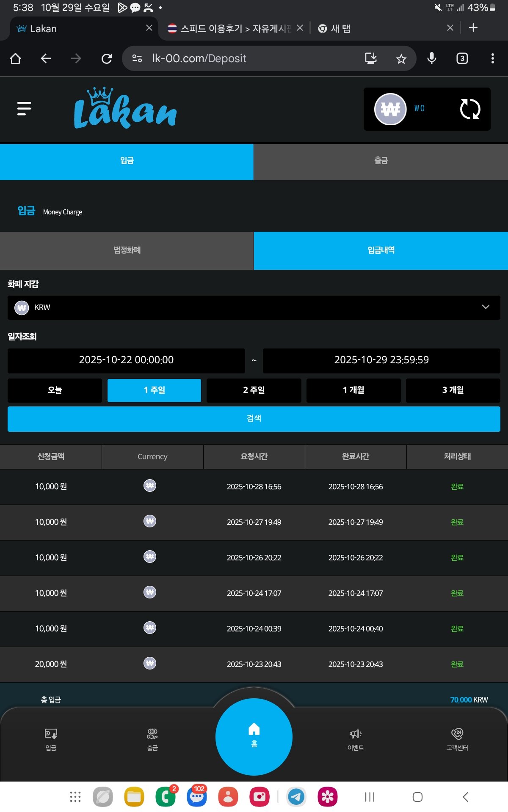The height and width of the screenshot is (812, 508).
Task: Reload the page in browser
Action: pyautogui.click(x=107, y=59)
